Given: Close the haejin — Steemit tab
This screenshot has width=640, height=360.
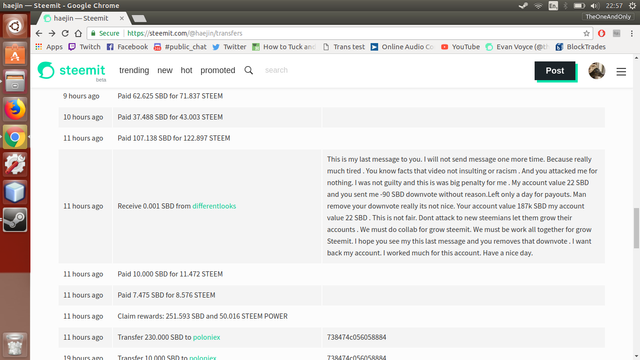Looking at the screenshot, I should [122, 18].
